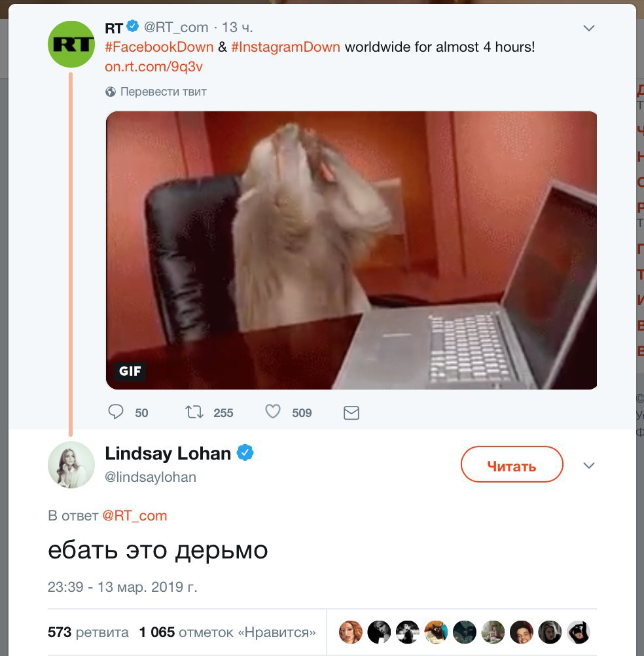Click Перевести твит to translate
Screen dimensions: 644x656
point(164,92)
